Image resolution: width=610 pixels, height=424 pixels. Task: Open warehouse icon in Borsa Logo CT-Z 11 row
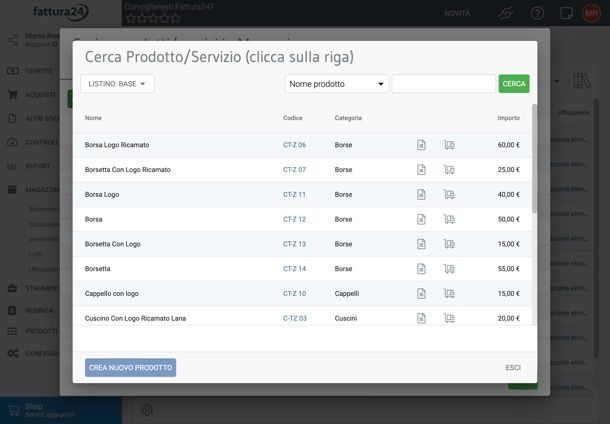pyautogui.click(x=449, y=194)
